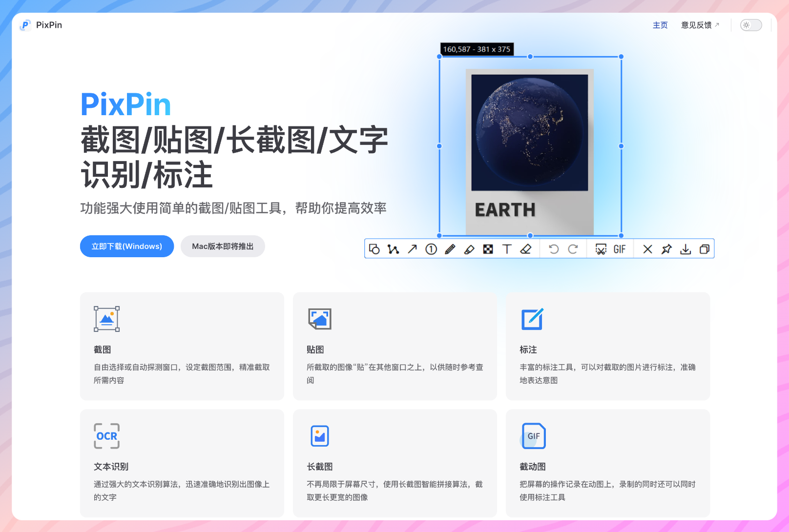This screenshot has height=532, width=789.
Task: Save the screenshot with the download icon
Action: coord(685,249)
